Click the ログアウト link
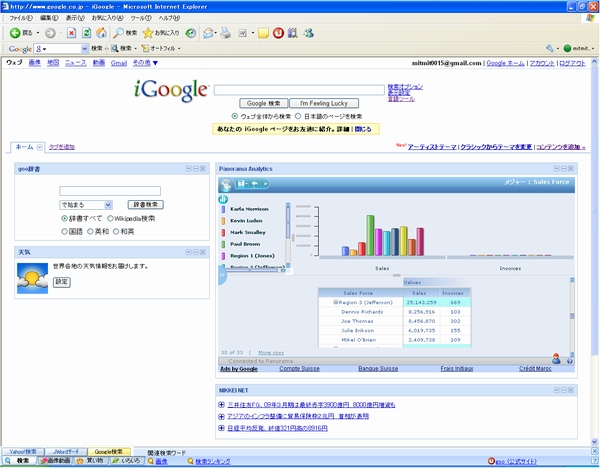600x468 pixels. point(572,63)
